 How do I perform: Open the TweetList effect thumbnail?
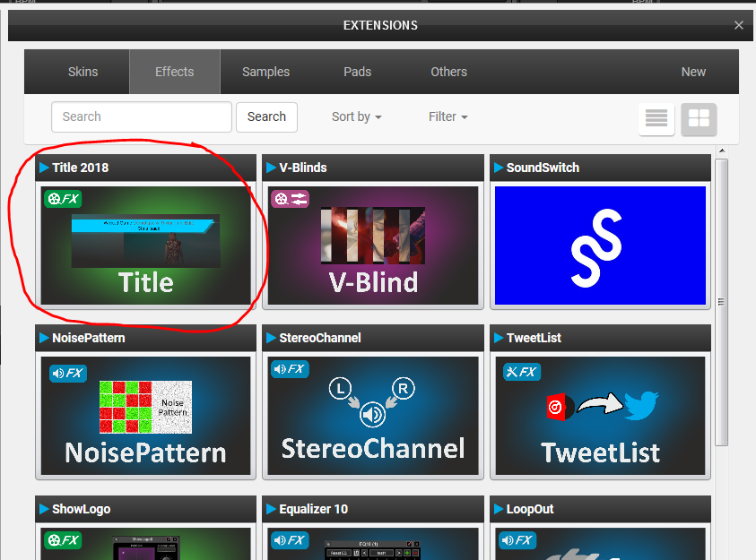click(600, 416)
